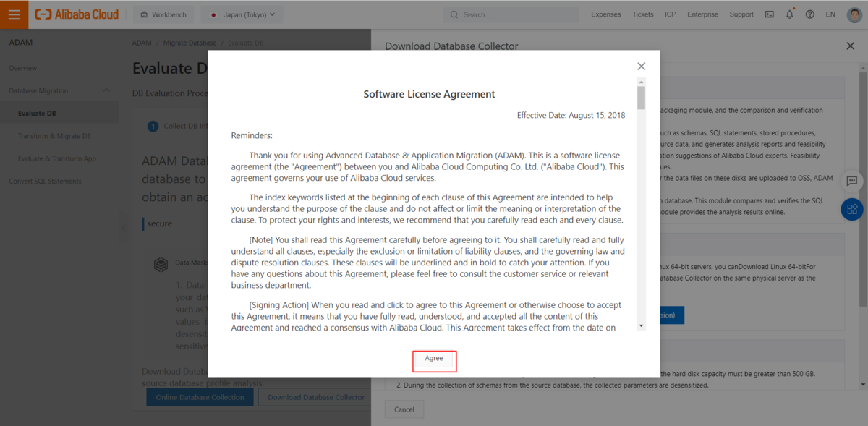This screenshot has height=426, width=868.
Task: Open the notifications bell
Action: (x=789, y=14)
